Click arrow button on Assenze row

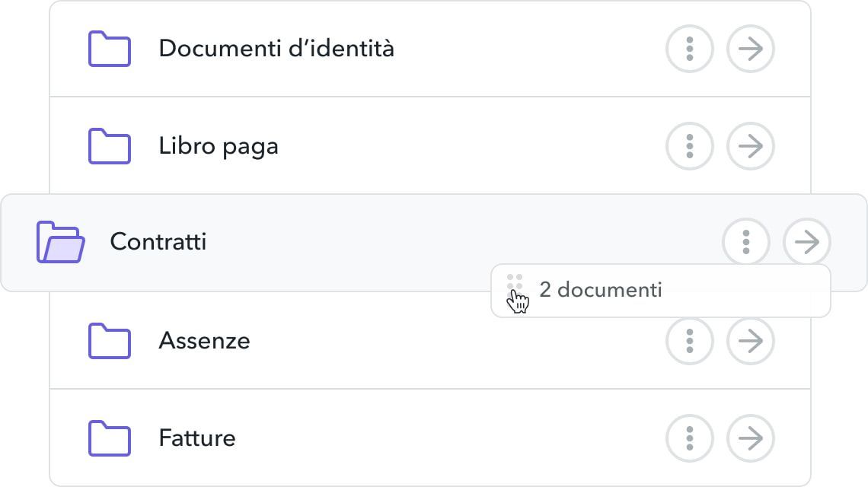pyautogui.click(x=751, y=341)
